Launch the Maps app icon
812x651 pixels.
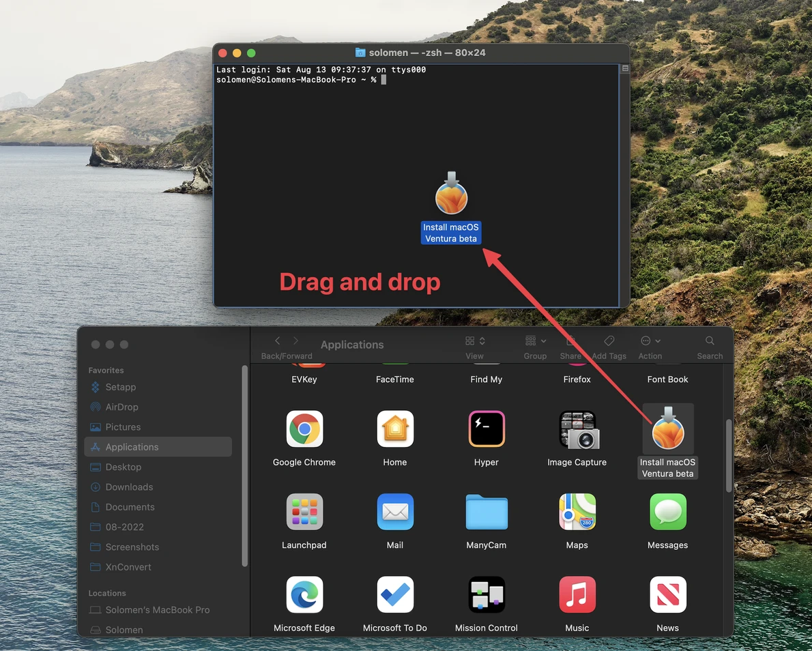577,512
